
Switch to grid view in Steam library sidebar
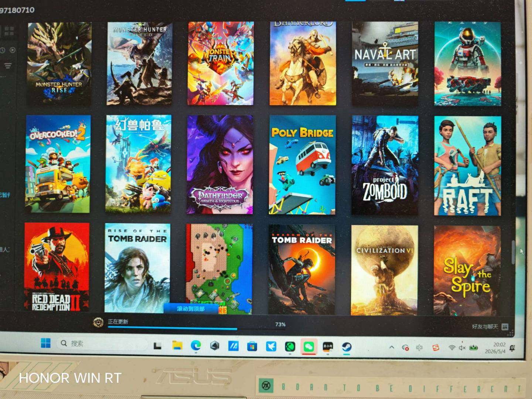click(9, 31)
